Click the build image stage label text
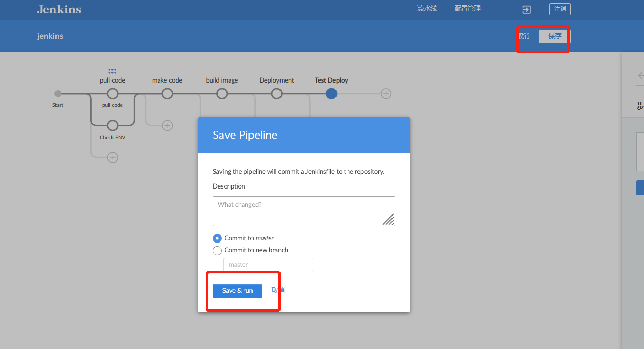 click(222, 80)
